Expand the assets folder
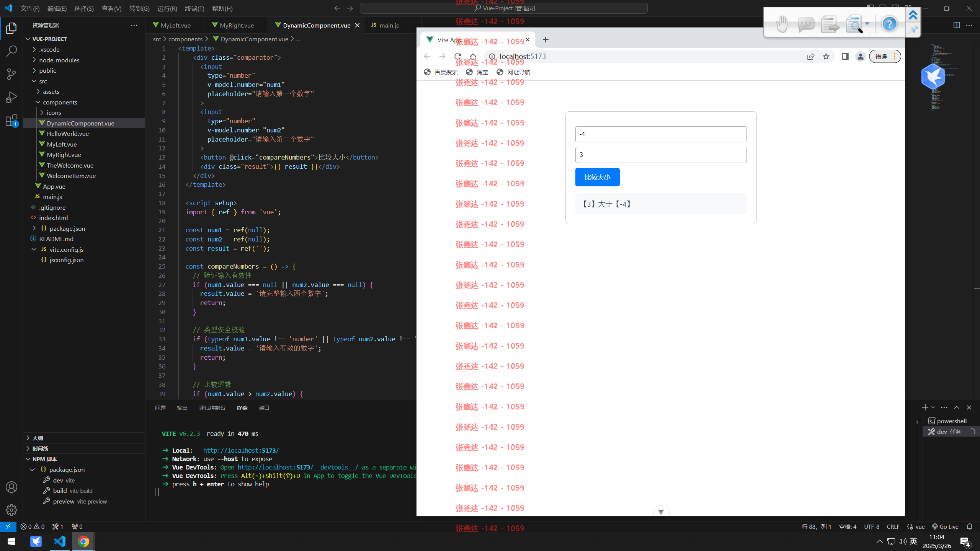The width and height of the screenshot is (980, 551). (x=51, y=91)
